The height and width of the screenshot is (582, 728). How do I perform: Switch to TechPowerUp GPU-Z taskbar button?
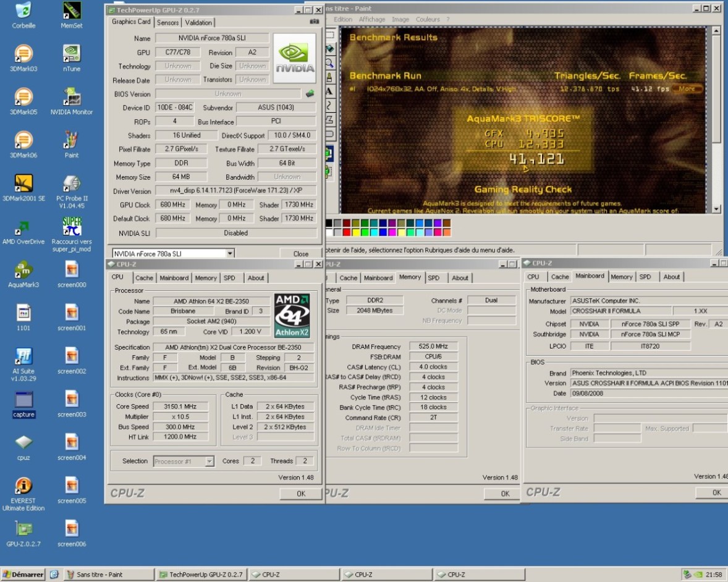click(x=201, y=575)
